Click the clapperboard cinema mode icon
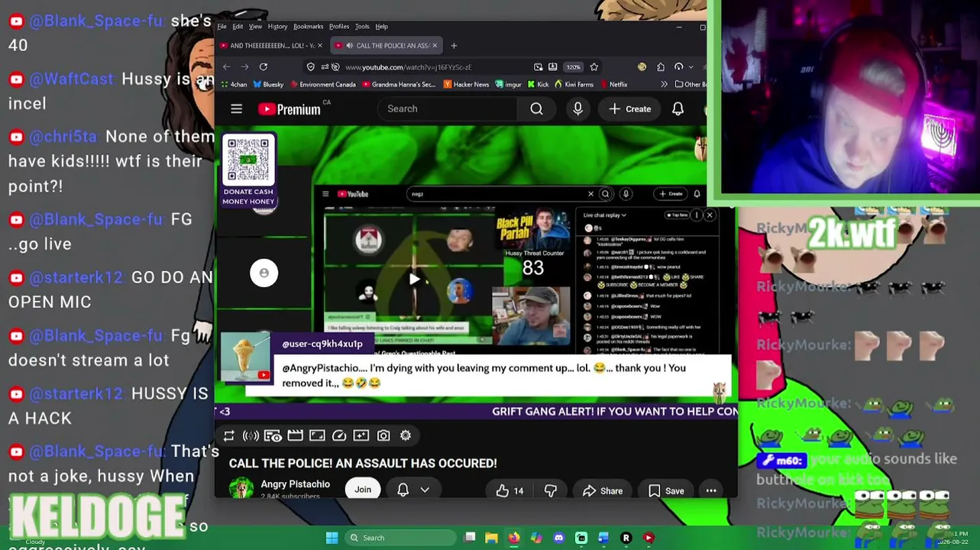The image size is (980, 550). click(295, 435)
